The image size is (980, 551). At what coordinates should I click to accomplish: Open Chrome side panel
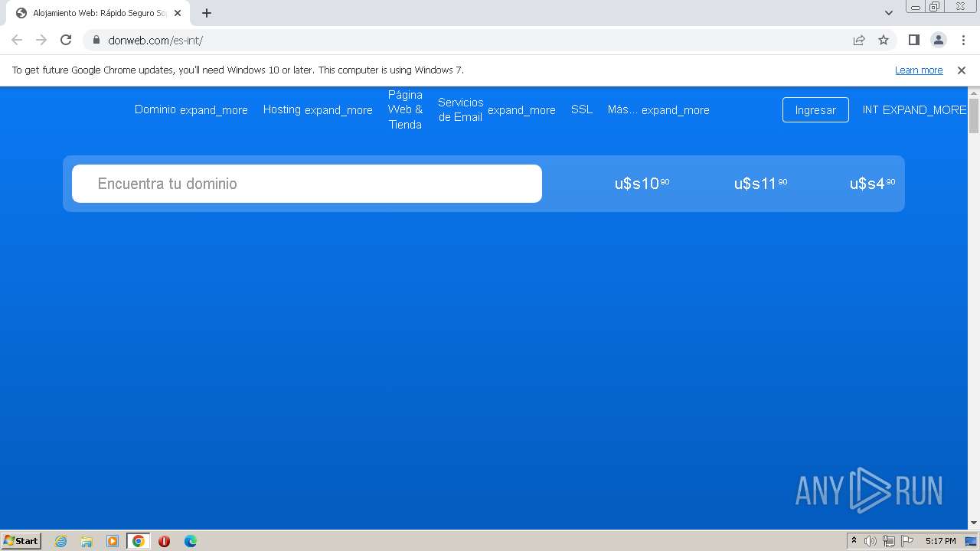click(913, 40)
